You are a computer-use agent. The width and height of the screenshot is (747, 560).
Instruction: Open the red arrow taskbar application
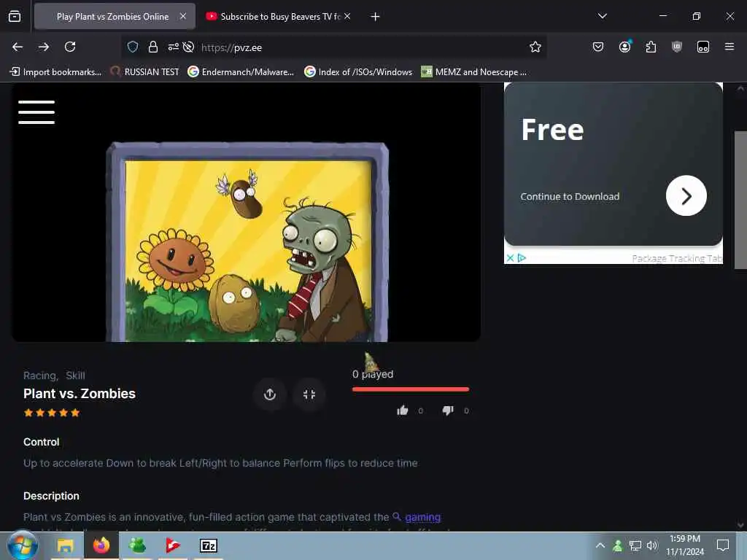click(173, 545)
